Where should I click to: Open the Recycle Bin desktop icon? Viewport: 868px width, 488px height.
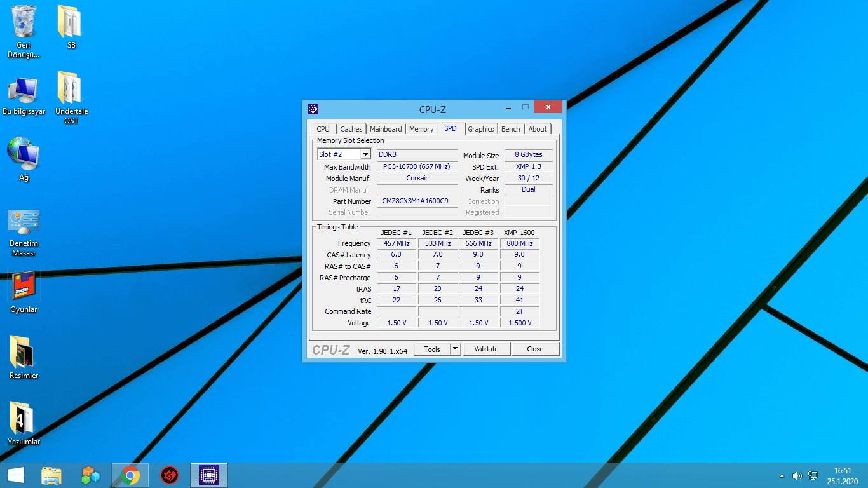tap(24, 22)
